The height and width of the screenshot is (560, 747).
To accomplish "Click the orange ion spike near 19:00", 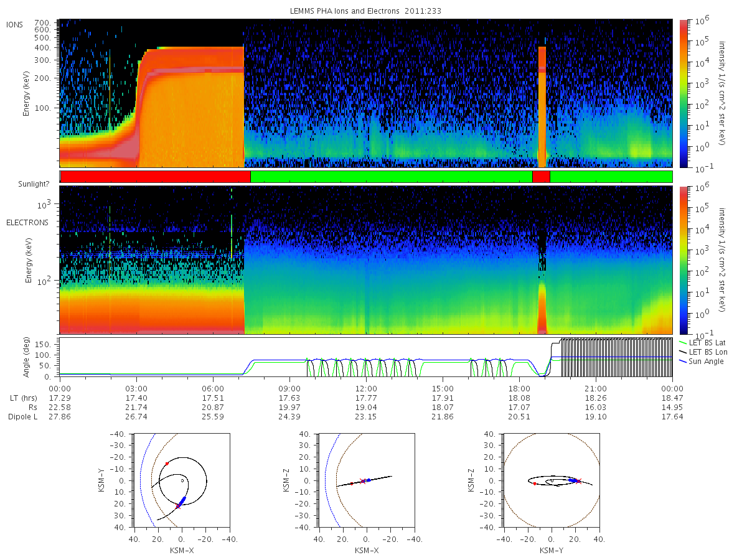I will tap(542, 106).
